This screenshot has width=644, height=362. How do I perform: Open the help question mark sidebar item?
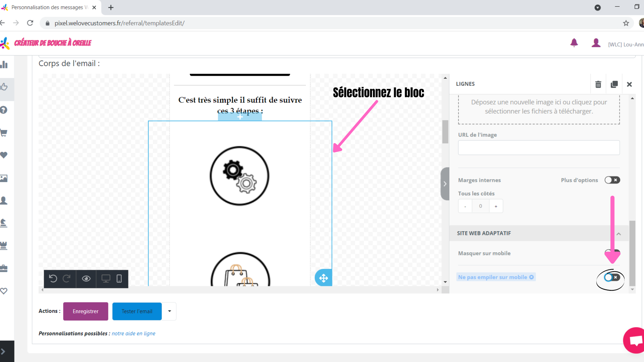tap(4, 110)
